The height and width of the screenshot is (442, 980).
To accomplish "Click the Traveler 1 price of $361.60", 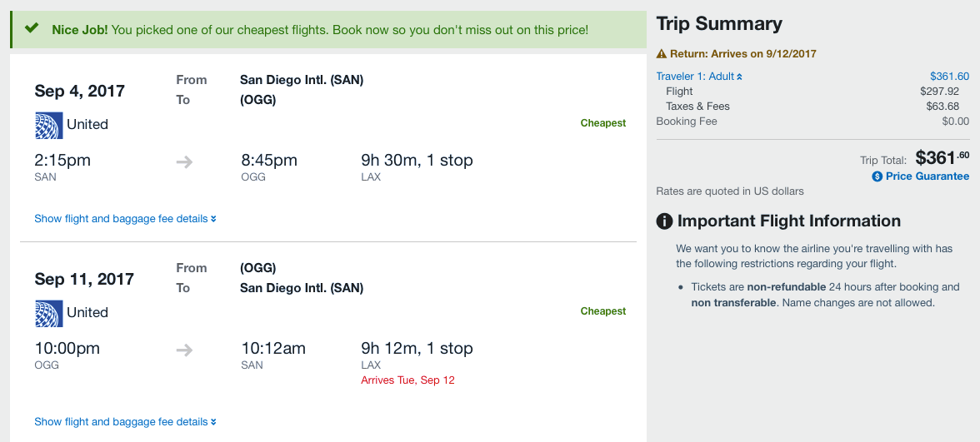I will click(949, 77).
